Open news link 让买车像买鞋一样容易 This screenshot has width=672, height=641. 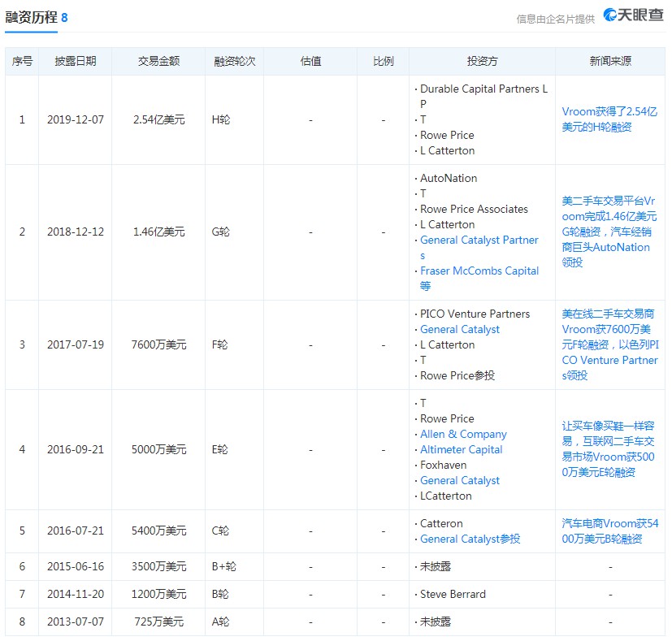click(608, 449)
